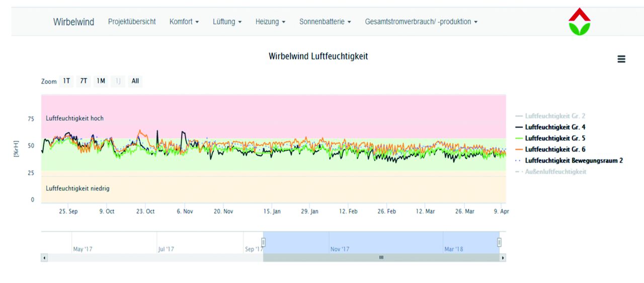Click the red and green house logo
This screenshot has height=283, width=644.
pyautogui.click(x=579, y=22)
